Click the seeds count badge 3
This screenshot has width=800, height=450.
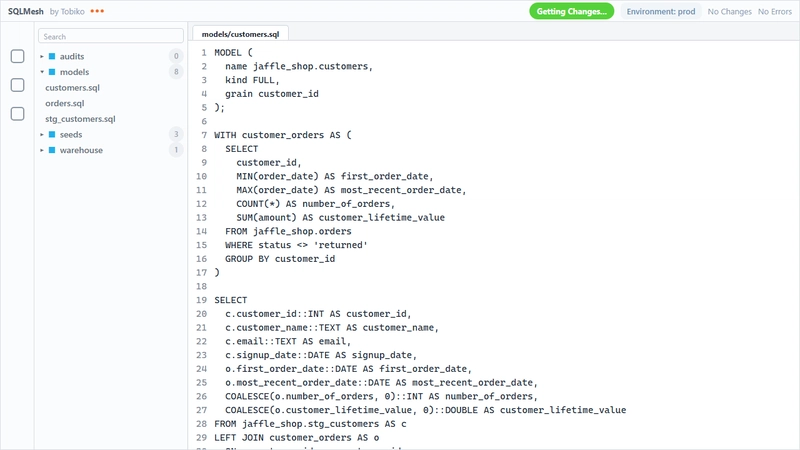[176, 135]
